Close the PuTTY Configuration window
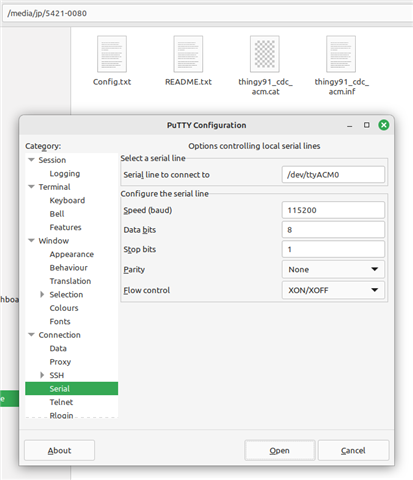413x480 pixels. [x=384, y=125]
